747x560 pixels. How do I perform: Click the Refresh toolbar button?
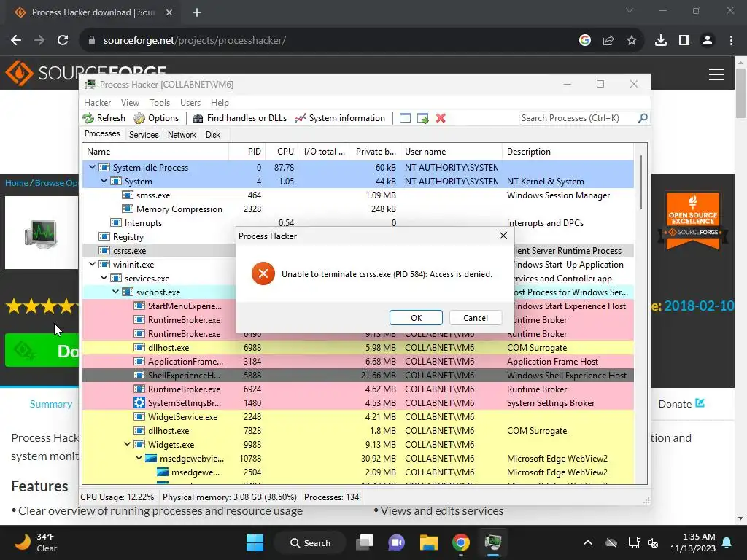[104, 118]
